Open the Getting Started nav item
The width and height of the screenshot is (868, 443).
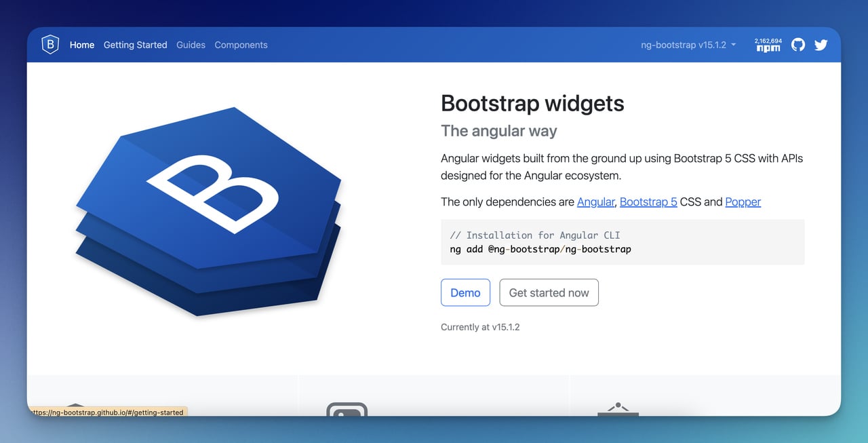tap(135, 45)
